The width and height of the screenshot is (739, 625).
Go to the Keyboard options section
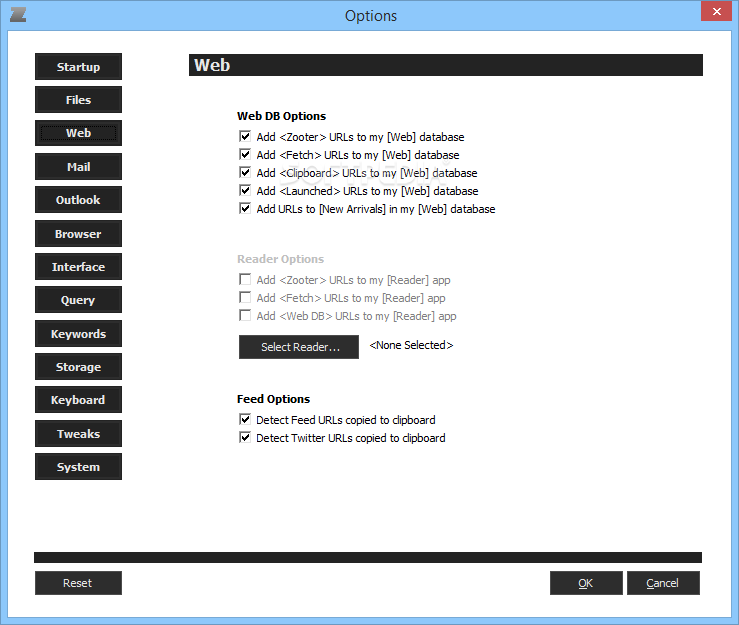tap(78, 400)
